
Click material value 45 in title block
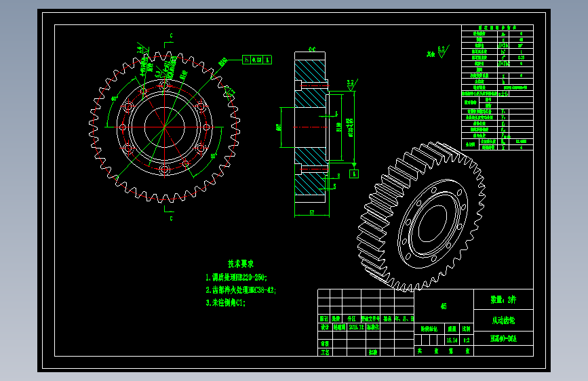(444, 306)
